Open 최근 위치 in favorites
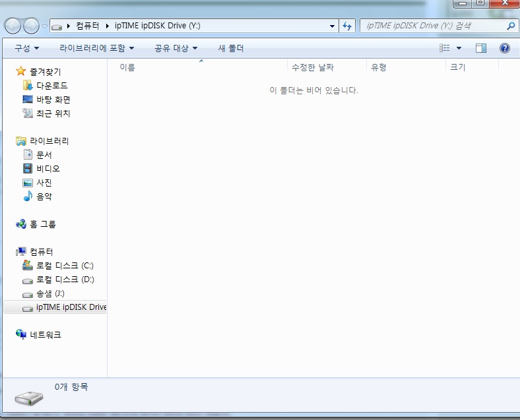This screenshot has height=420, width=520. pyautogui.click(x=53, y=113)
